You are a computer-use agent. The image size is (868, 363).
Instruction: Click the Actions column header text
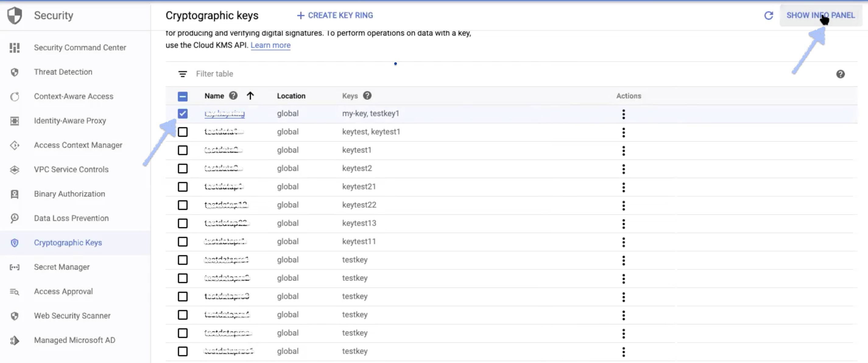628,96
